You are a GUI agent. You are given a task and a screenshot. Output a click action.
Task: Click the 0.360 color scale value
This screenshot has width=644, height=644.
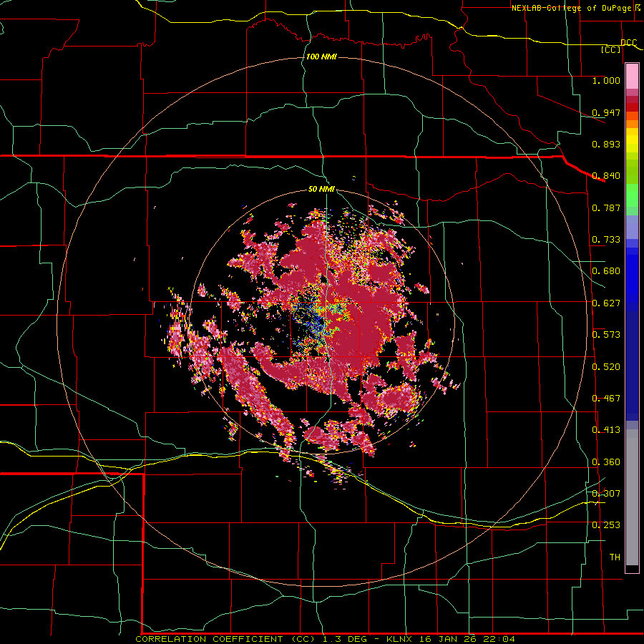[606, 462]
